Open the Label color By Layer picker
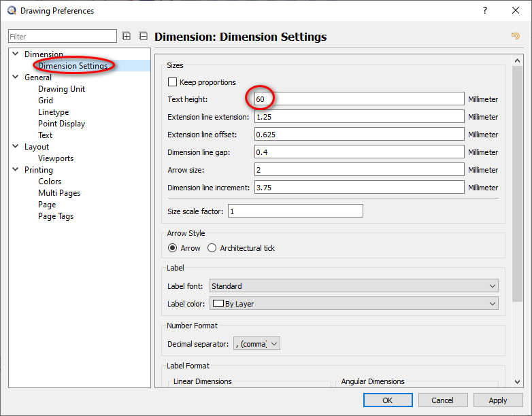The width and height of the screenshot is (532, 416). click(354, 304)
